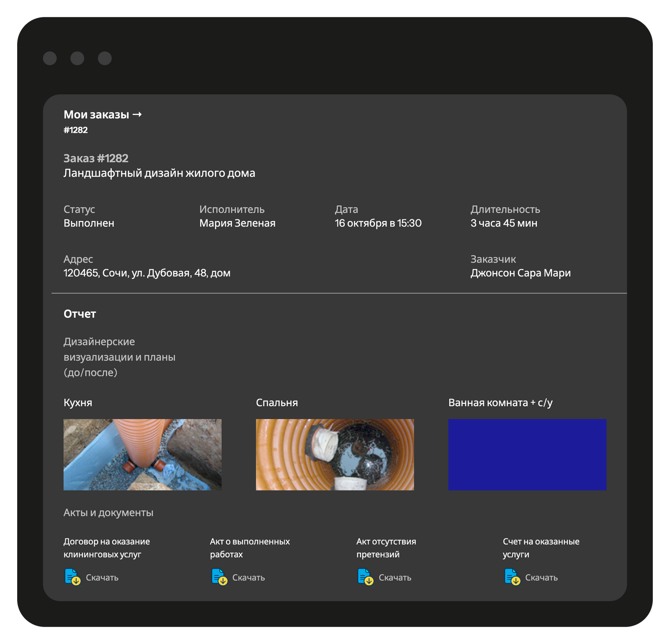
Task: Click the third window control dot
Action: (105, 58)
